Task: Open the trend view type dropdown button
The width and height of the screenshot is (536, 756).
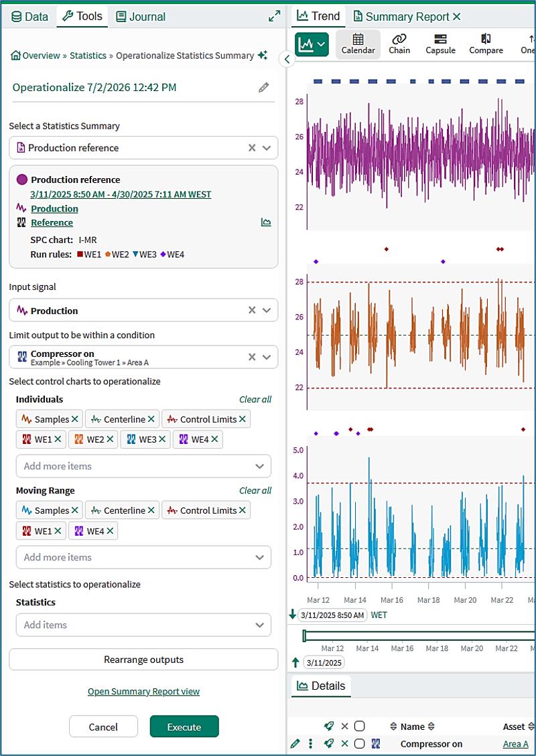Action: 312,45
